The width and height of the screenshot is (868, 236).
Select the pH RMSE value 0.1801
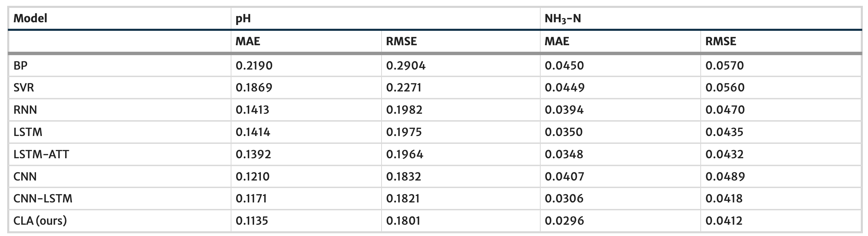pos(403,221)
